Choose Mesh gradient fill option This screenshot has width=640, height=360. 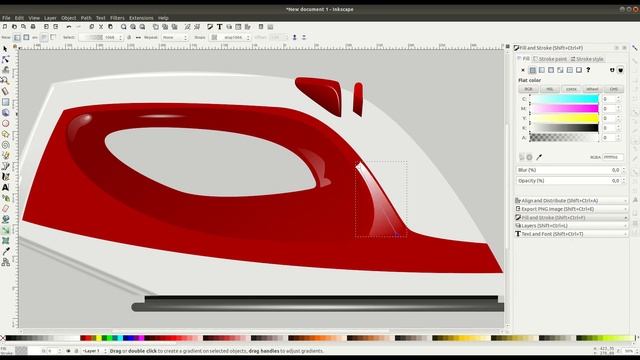pos(560,70)
